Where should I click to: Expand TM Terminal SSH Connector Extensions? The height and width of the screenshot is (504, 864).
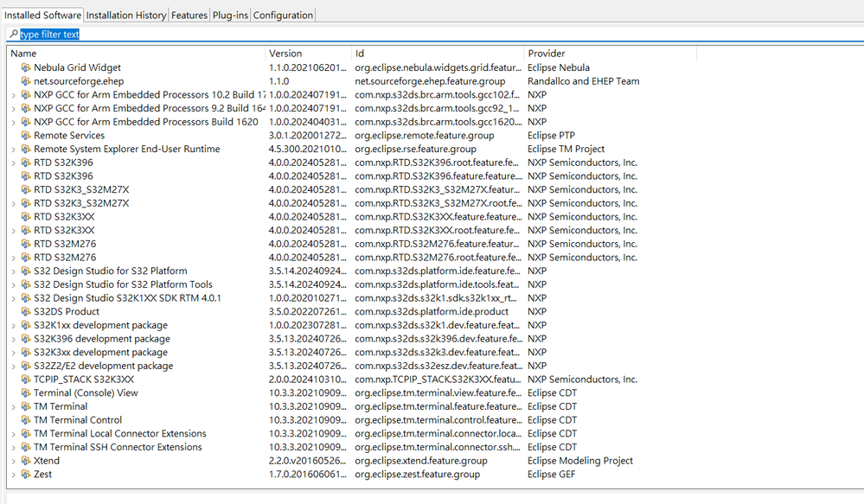tap(14, 447)
